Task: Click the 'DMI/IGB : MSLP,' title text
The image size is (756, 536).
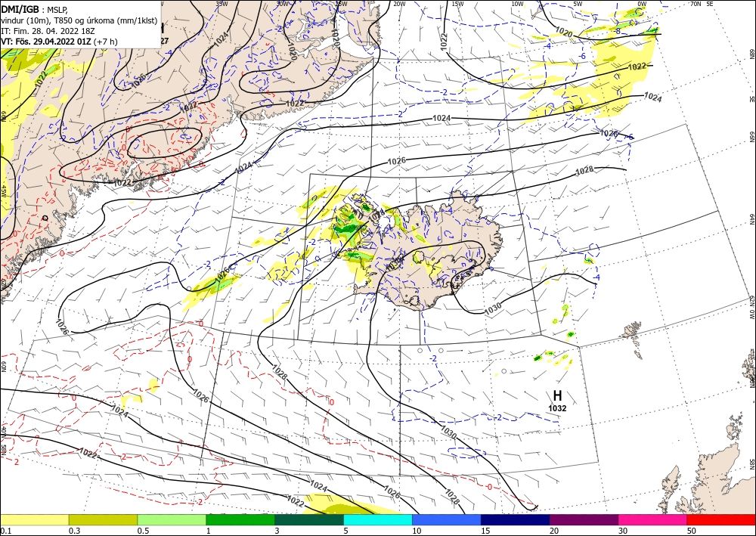Action: 34,8
